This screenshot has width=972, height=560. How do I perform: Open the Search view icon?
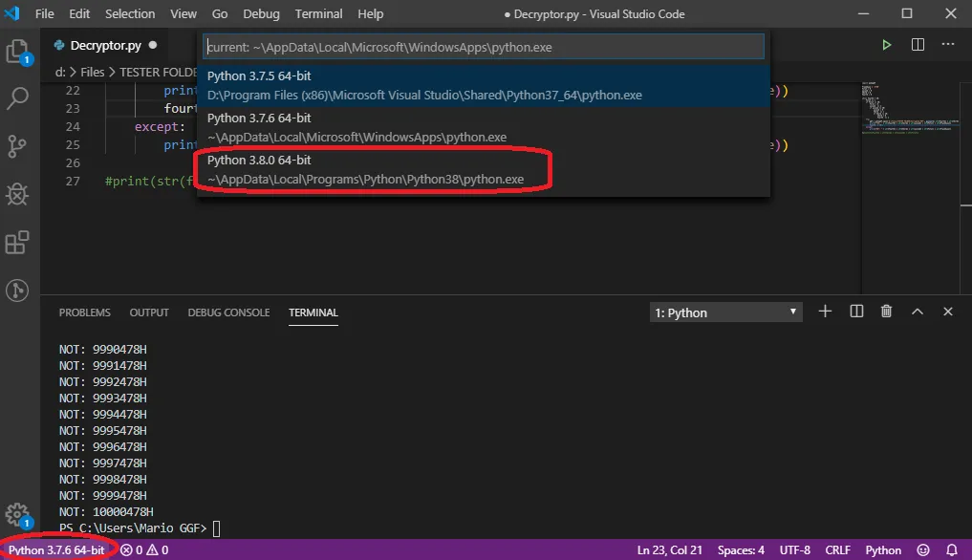pos(17,98)
